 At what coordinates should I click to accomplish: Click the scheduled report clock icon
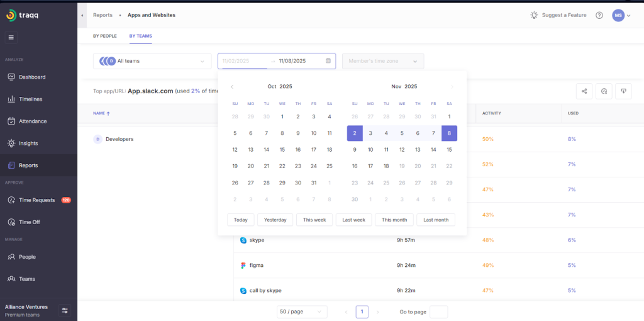click(604, 91)
